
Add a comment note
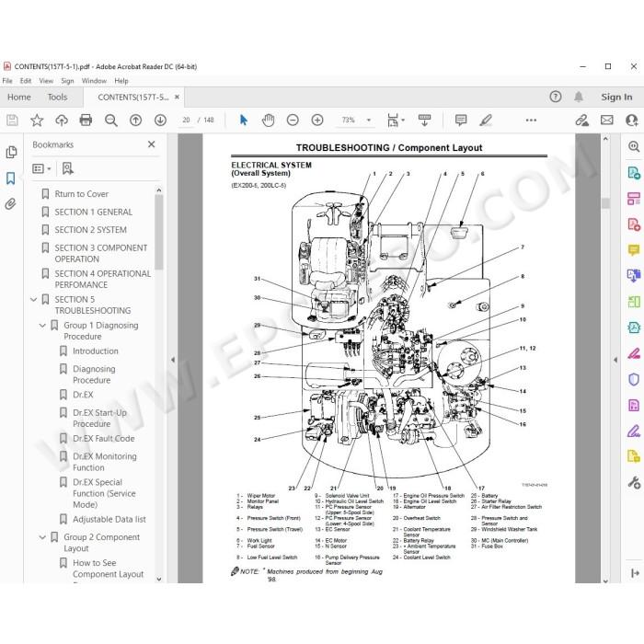click(461, 120)
